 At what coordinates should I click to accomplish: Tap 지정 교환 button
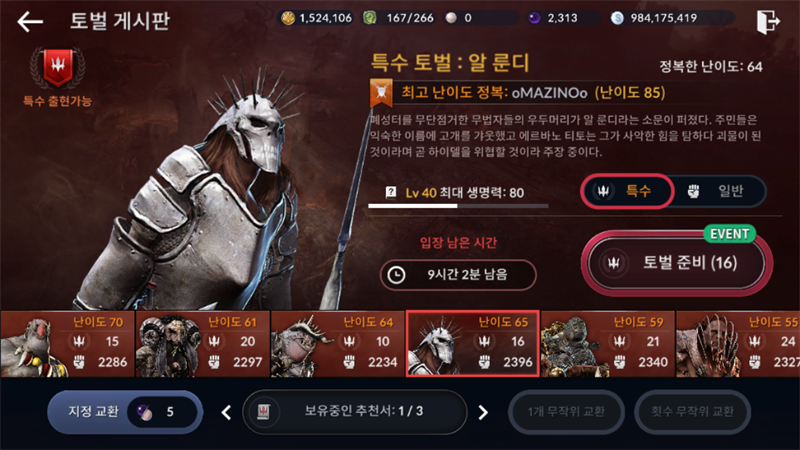point(125,412)
